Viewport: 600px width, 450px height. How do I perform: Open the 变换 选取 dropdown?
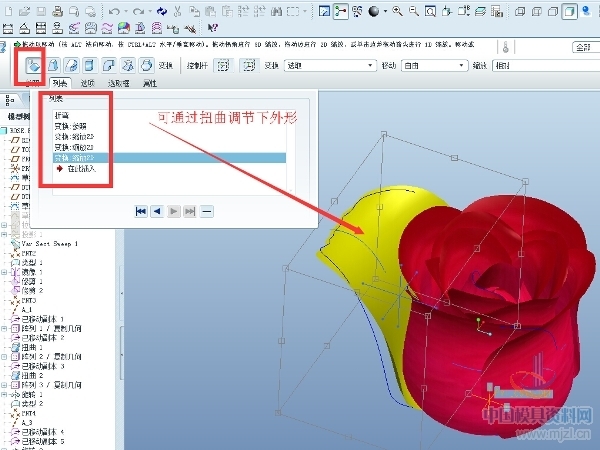pyautogui.click(x=330, y=65)
